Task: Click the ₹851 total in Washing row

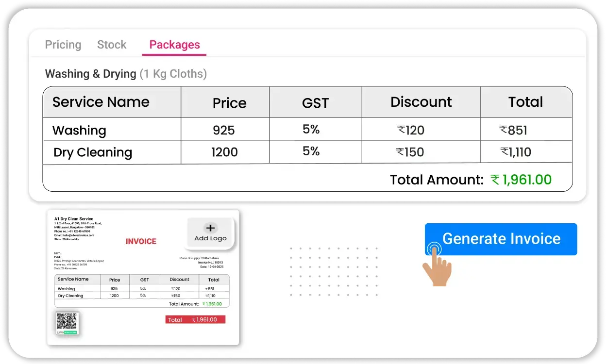Action: 513,131
